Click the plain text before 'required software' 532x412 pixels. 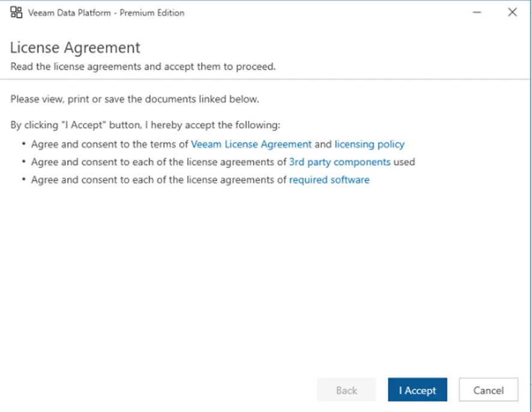[x=159, y=180]
